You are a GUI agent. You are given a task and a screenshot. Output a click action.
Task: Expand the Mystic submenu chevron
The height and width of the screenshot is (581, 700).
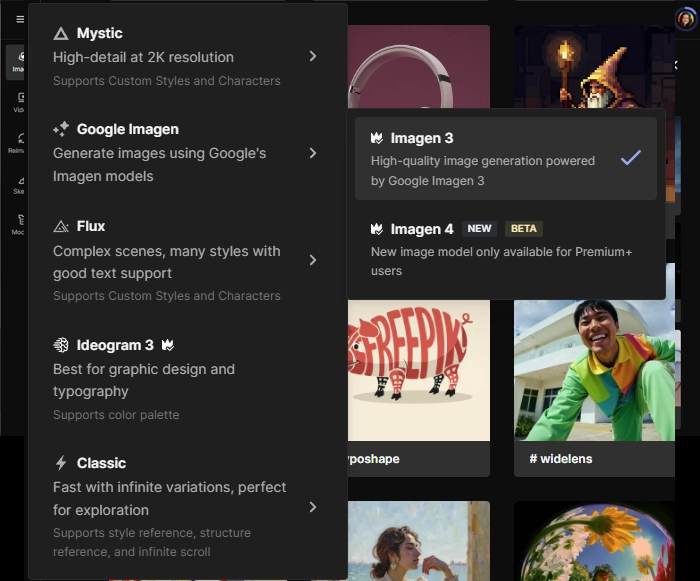click(313, 56)
